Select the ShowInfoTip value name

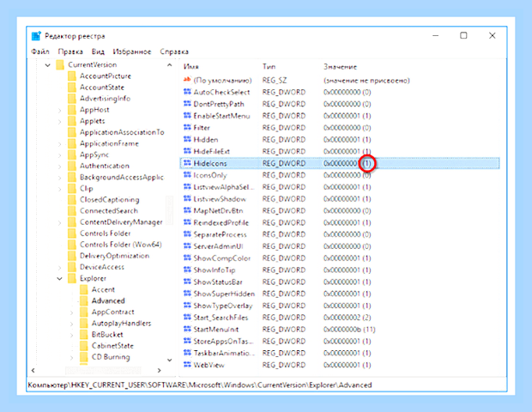pos(215,270)
